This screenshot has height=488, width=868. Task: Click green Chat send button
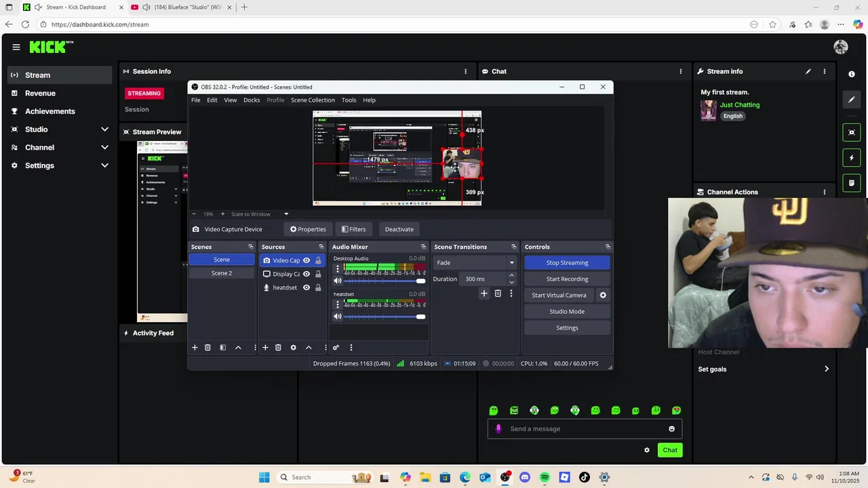coord(670,450)
